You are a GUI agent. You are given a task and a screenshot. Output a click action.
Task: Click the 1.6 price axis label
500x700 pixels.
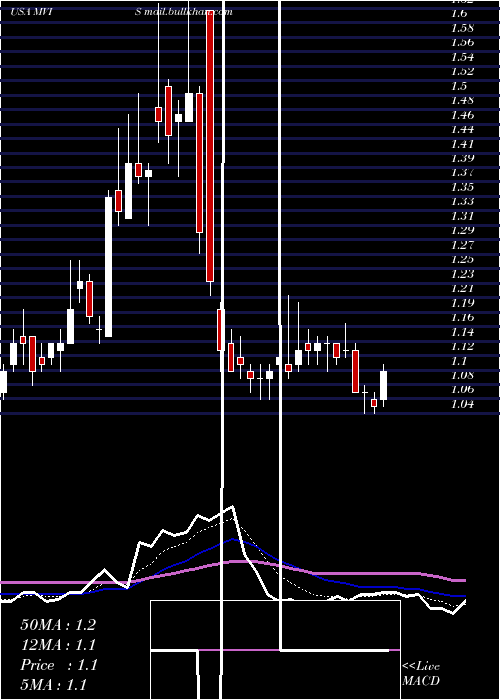(459, 13)
